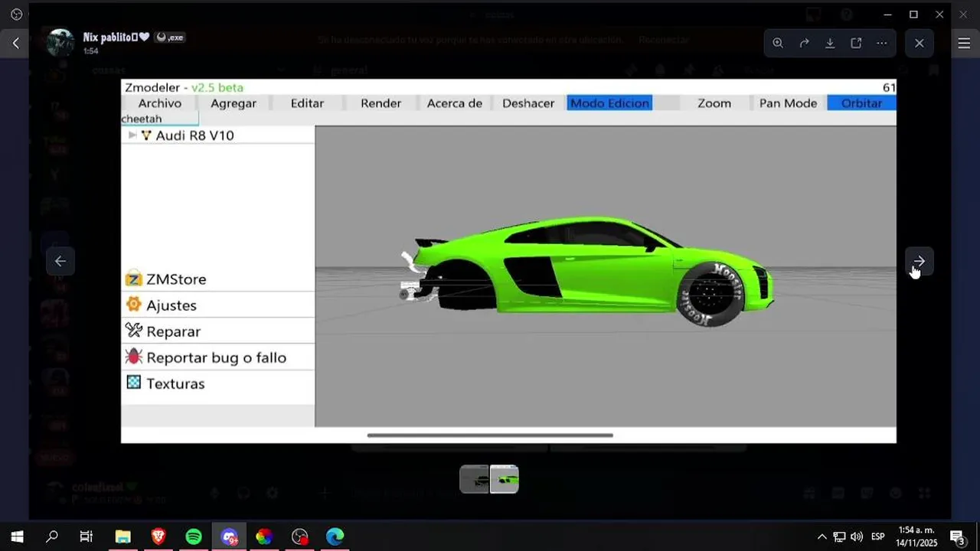Open the Windows Start menu
This screenshot has height=551, width=980.
17,536
